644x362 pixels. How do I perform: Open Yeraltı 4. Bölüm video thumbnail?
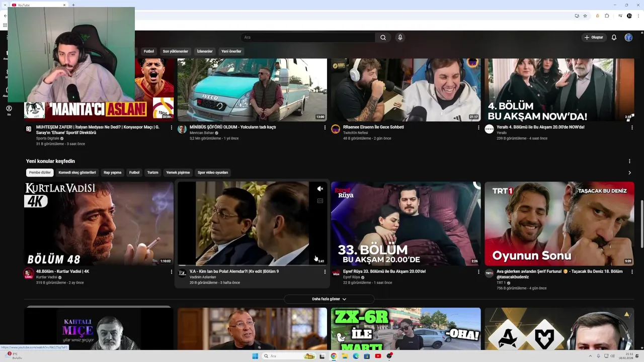[559, 89]
